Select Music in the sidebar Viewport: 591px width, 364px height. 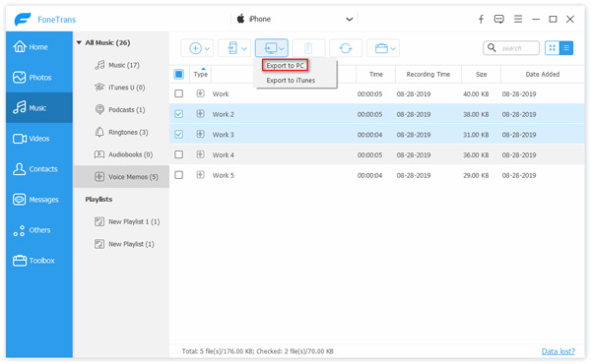pyautogui.click(x=38, y=108)
